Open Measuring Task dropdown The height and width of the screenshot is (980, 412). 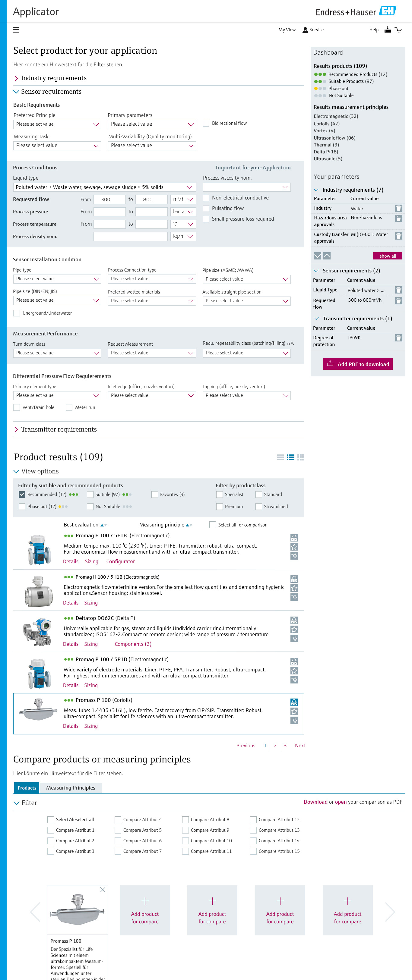[57, 145]
